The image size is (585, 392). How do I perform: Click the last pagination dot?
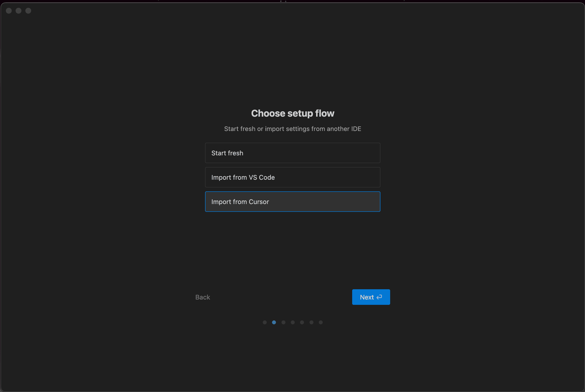[x=321, y=322]
